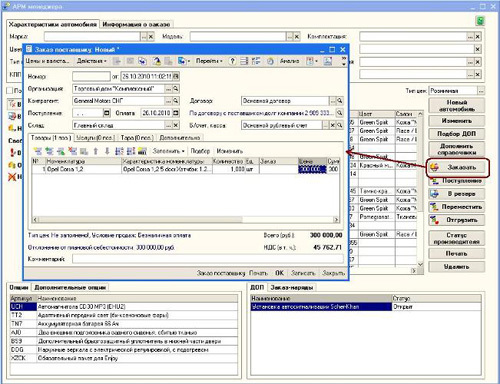The width and height of the screenshot is (500, 384).
Task: Clear the Марка field in main window
Action: pyautogui.click(x=151, y=37)
